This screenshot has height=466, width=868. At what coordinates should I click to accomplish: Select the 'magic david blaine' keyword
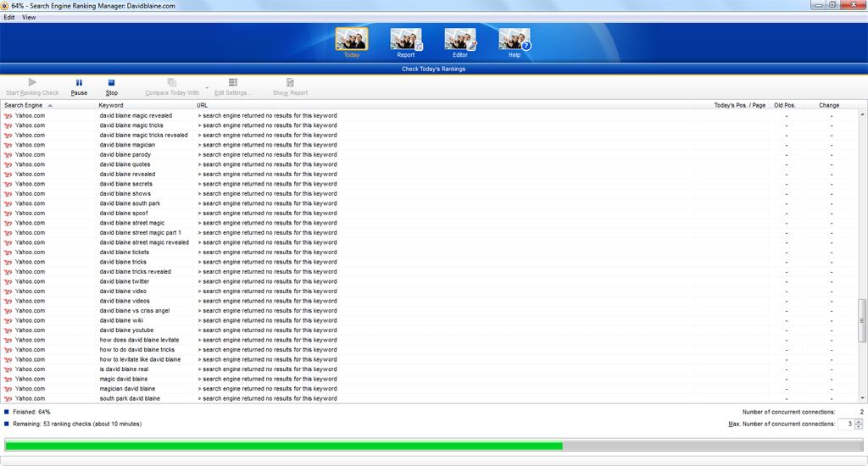124,379
